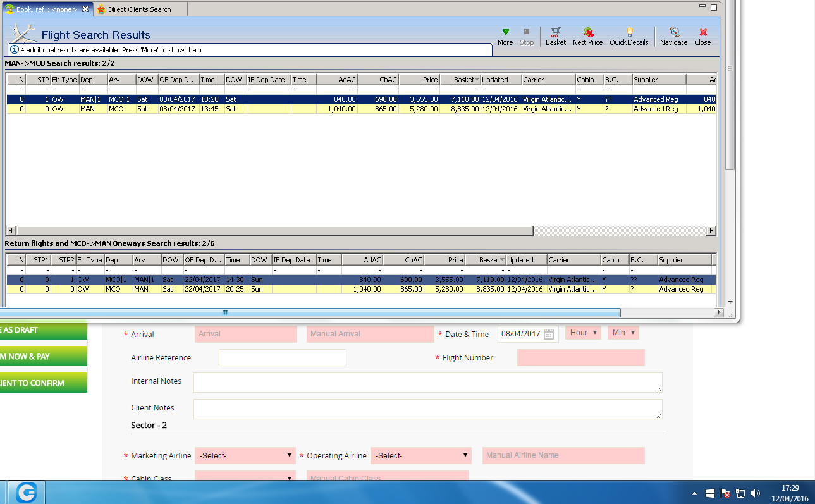Click the Manual Arrival input field
The image size is (815, 504).
tap(370, 334)
